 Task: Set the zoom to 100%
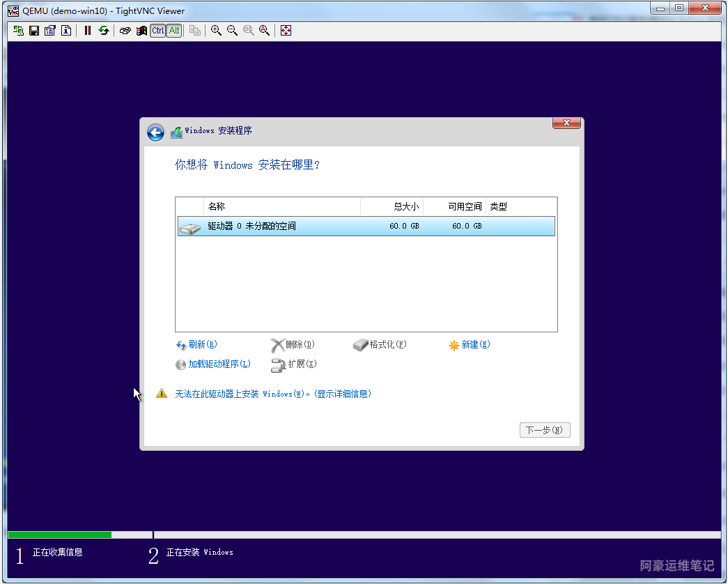[x=249, y=31]
